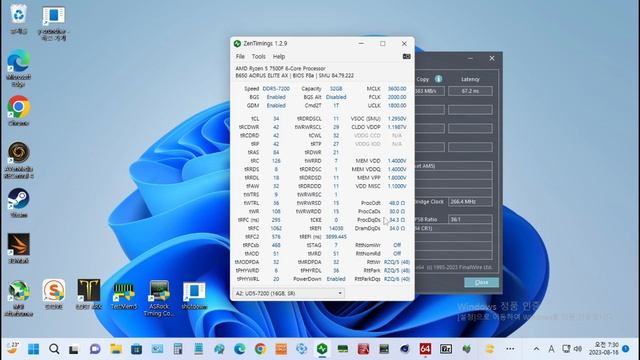Click the FCLK 2000.00 value

(x=397, y=97)
